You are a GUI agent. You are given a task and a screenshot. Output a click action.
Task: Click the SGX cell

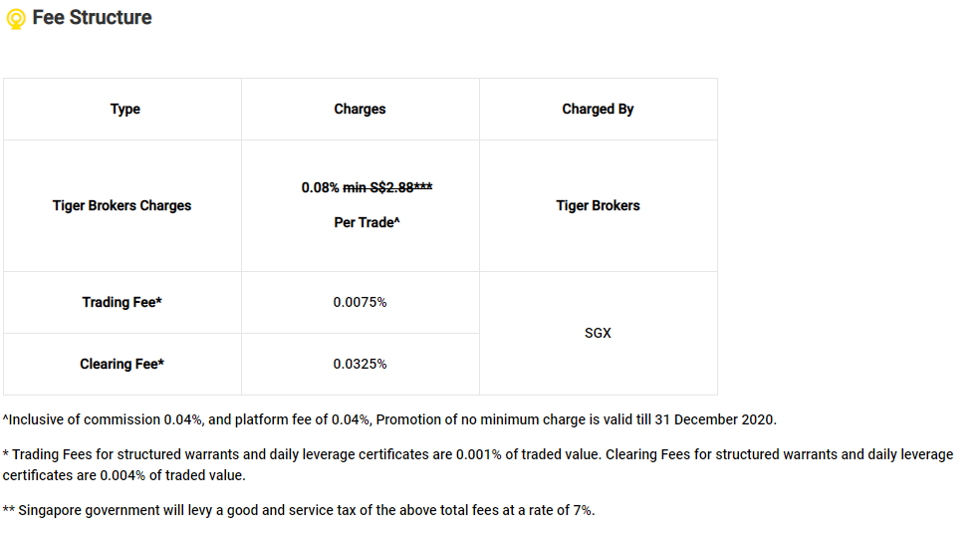coord(599,333)
